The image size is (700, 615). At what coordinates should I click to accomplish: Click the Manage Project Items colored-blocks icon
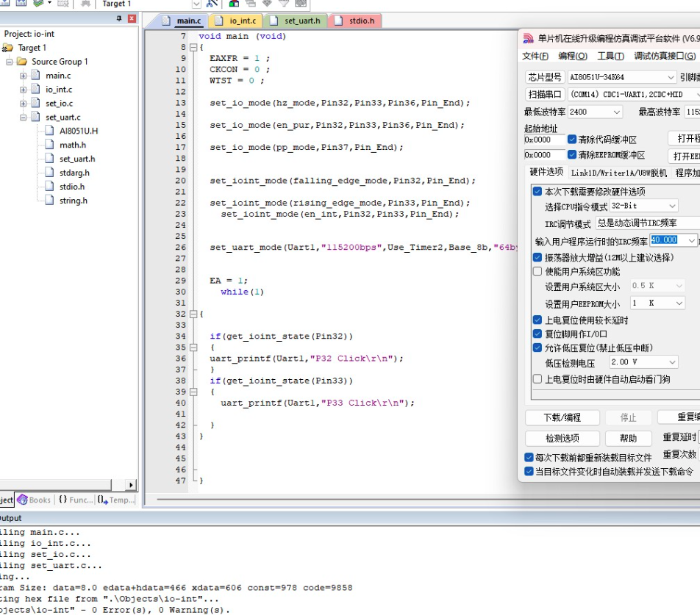[235, 4]
